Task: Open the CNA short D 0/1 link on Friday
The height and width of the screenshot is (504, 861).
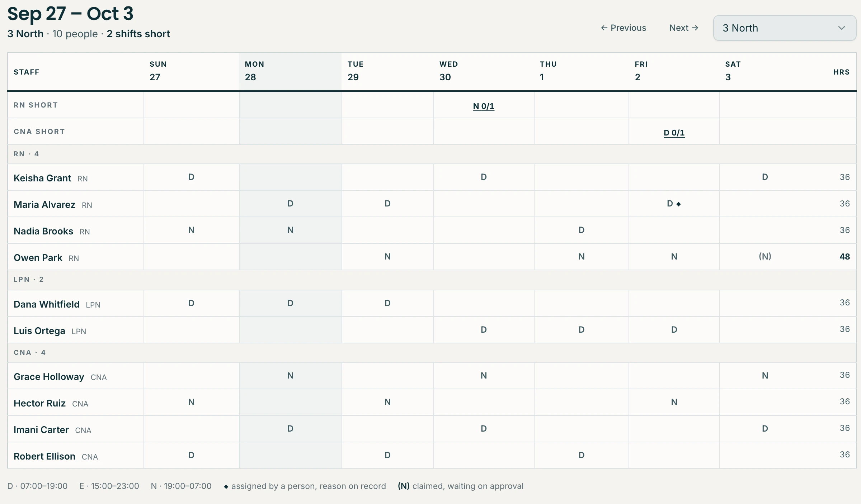Action: point(674,133)
